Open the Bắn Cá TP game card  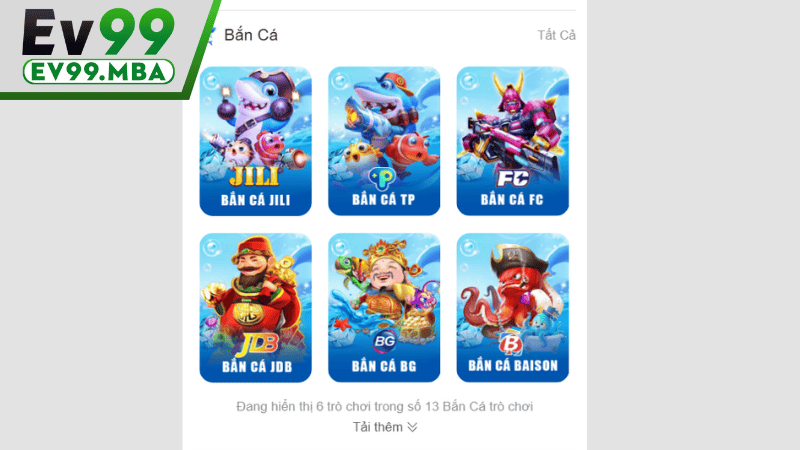click(384, 141)
